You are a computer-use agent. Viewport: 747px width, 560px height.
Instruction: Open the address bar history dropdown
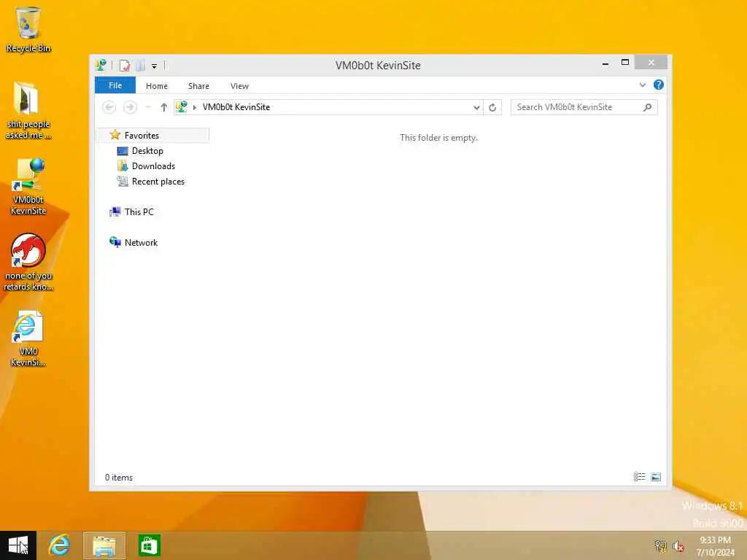pyautogui.click(x=476, y=108)
